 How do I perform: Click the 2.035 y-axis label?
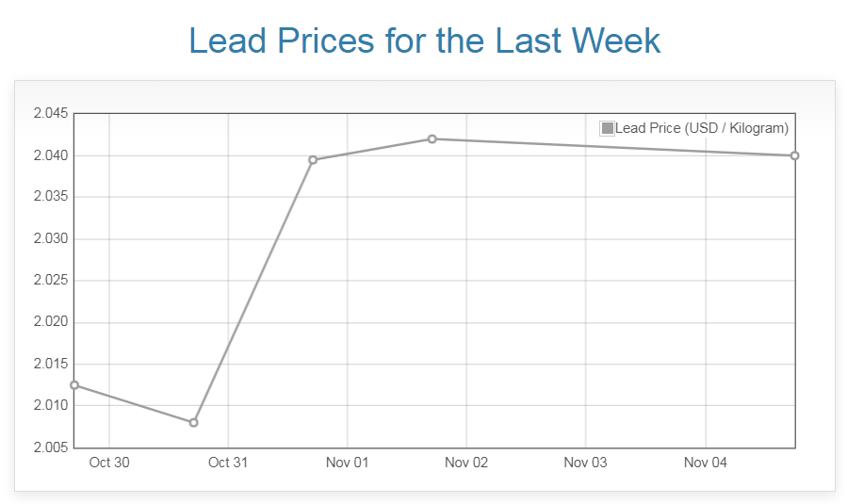click(x=51, y=197)
